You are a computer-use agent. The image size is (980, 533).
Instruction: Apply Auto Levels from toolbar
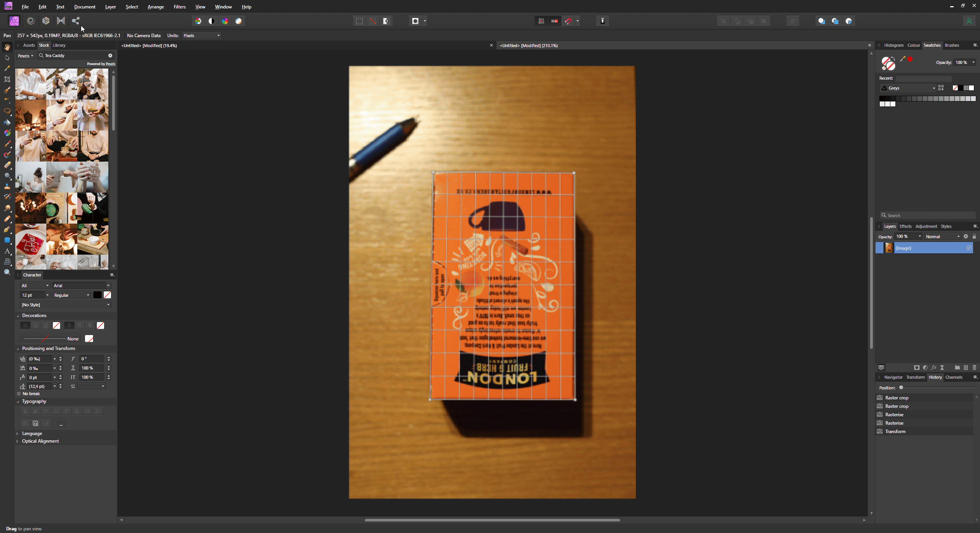198,21
